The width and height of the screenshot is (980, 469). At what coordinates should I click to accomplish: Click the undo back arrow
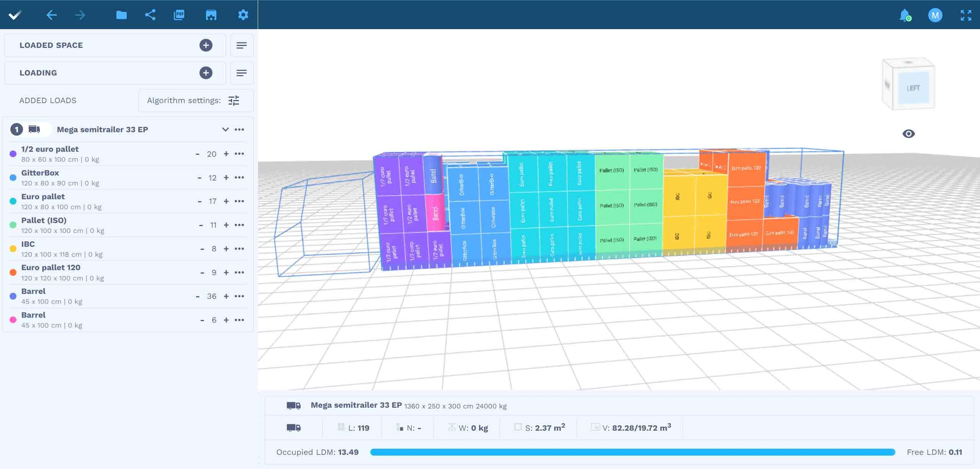[x=51, y=15]
